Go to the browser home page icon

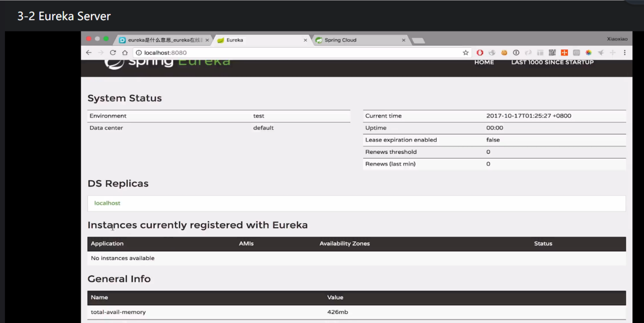tap(125, 53)
